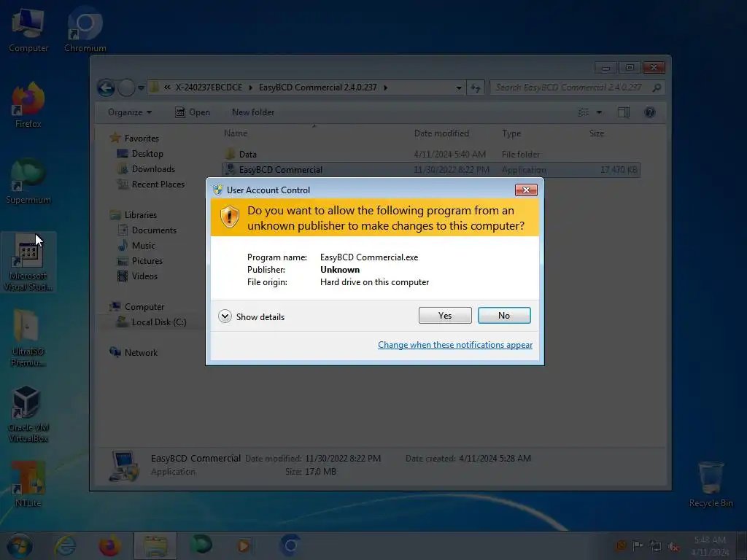Select the Data folder row
The width and height of the screenshot is (747, 560).
point(430,155)
